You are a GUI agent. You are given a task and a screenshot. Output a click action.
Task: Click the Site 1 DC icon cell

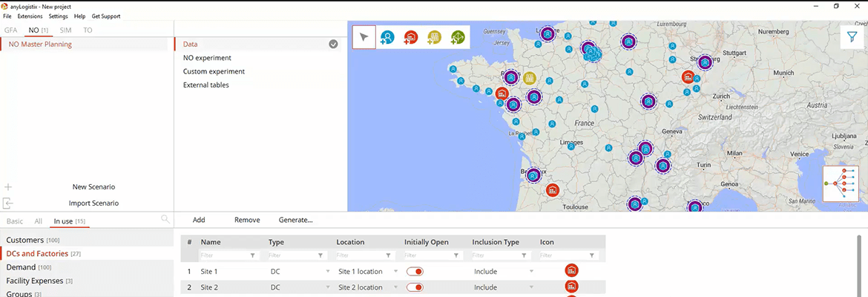coord(571,270)
